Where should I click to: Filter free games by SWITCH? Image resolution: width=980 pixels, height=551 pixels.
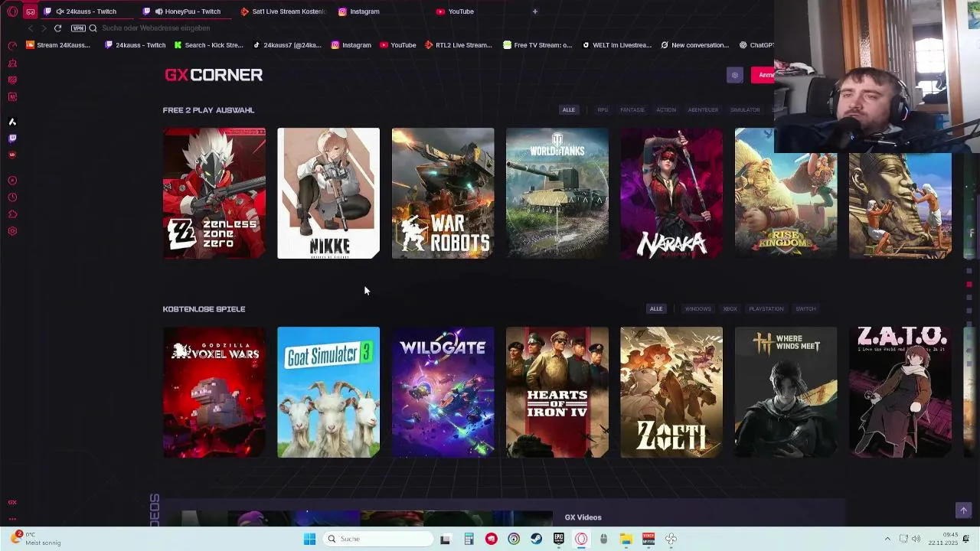[805, 309]
